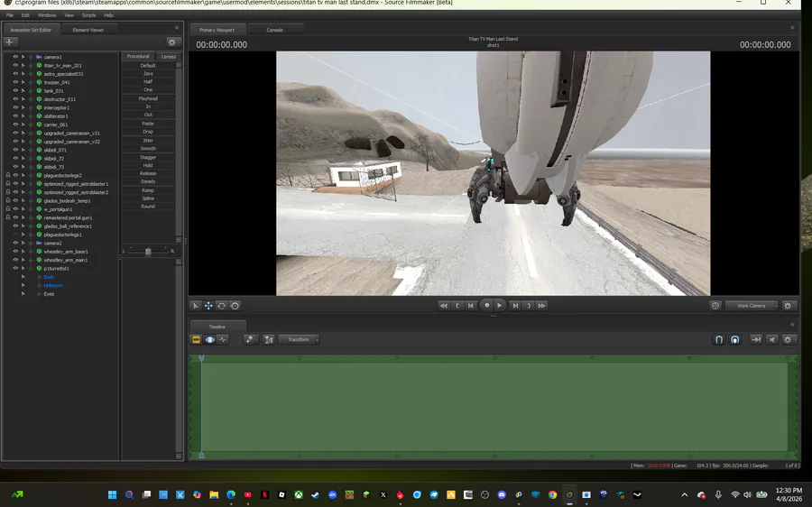
Task: Switch to the Console tab
Action: [x=274, y=30]
